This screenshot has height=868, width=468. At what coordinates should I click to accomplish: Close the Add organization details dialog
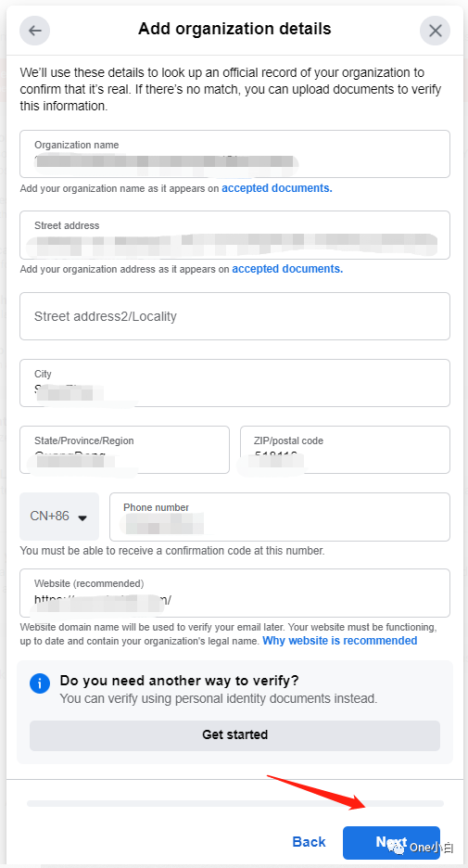coord(435,31)
